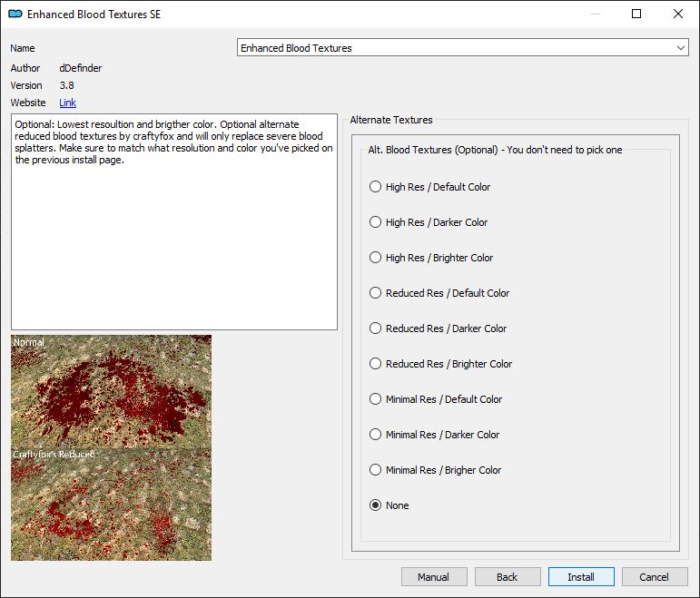Cancel the installer dialog

click(654, 577)
